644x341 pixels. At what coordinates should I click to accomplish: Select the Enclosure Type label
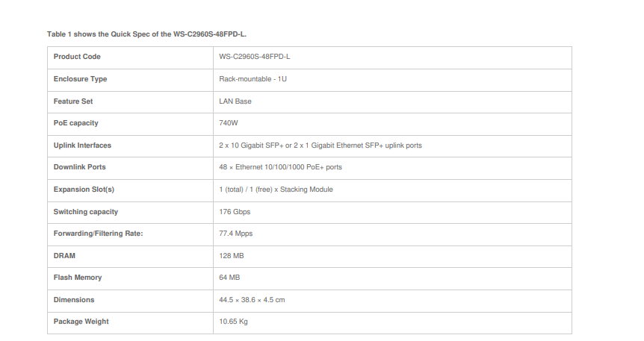click(80, 79)
